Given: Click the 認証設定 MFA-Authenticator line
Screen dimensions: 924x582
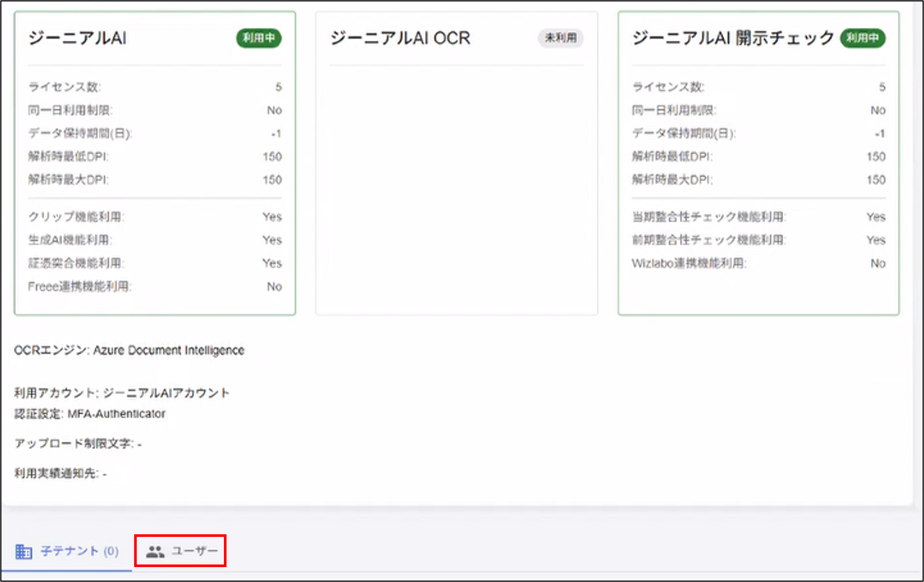Looking at the screenshot, I should coord(90,413).
